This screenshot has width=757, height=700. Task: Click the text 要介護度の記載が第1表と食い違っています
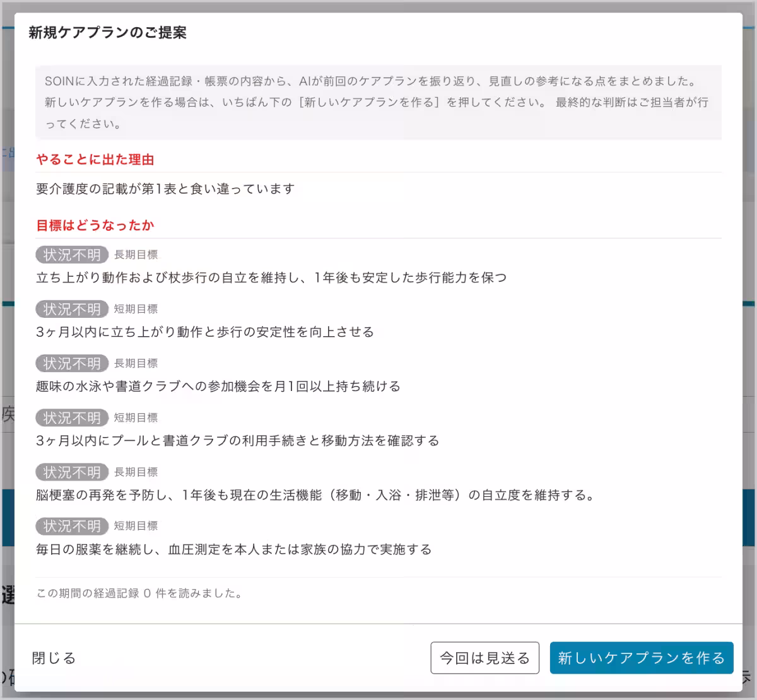165,189
